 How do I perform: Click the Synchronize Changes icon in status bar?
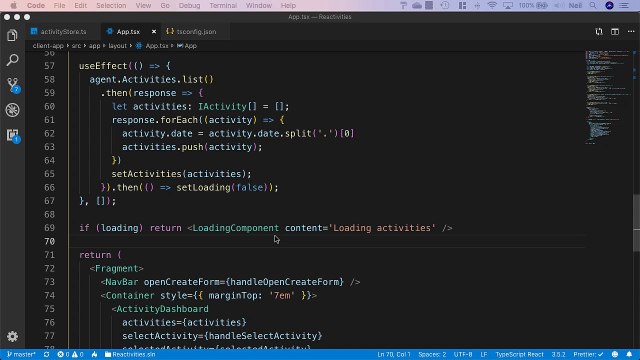(47, 354)
